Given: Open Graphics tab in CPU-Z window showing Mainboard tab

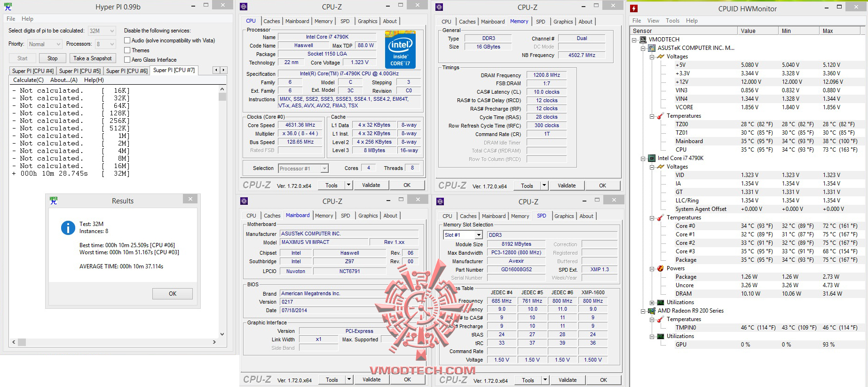Looking at the screenshot, I should click(368, 216).
